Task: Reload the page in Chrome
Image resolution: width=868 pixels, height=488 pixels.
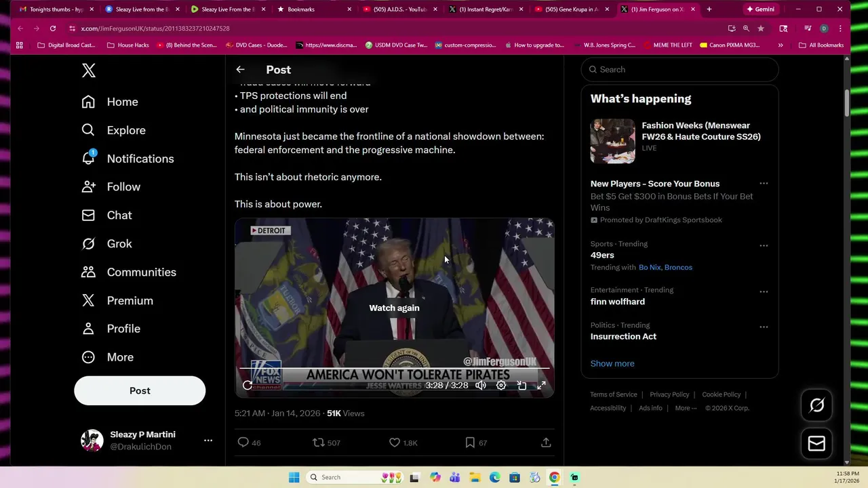Action: pos(53,28)
